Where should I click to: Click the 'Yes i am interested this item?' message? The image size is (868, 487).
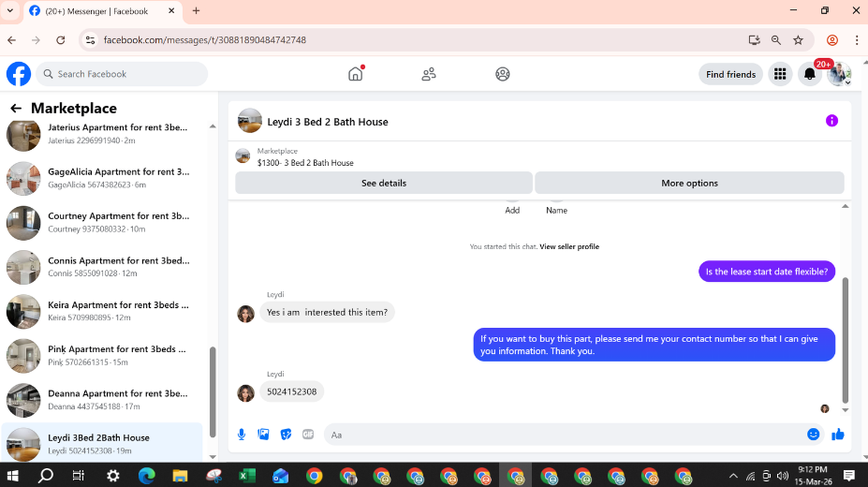[327, 313]
